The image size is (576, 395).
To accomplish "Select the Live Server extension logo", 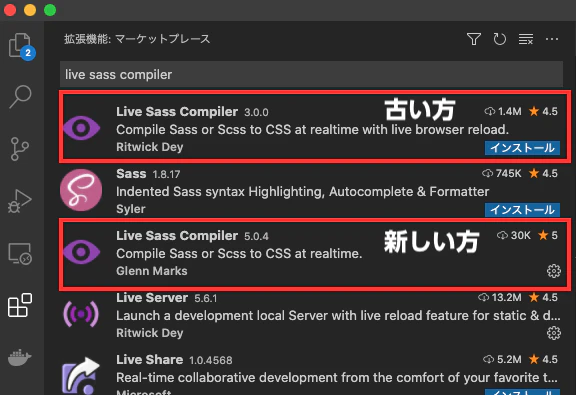I will click(81, 314).
